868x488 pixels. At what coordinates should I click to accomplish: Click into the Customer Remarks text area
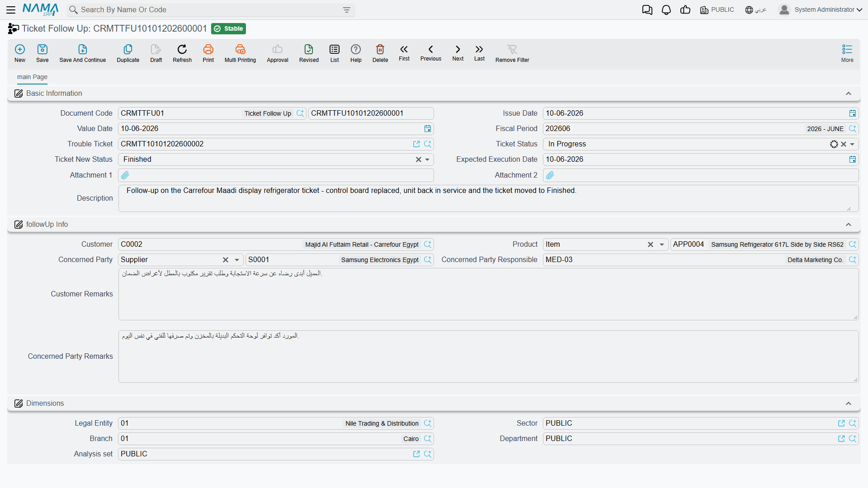pos(488,294)
